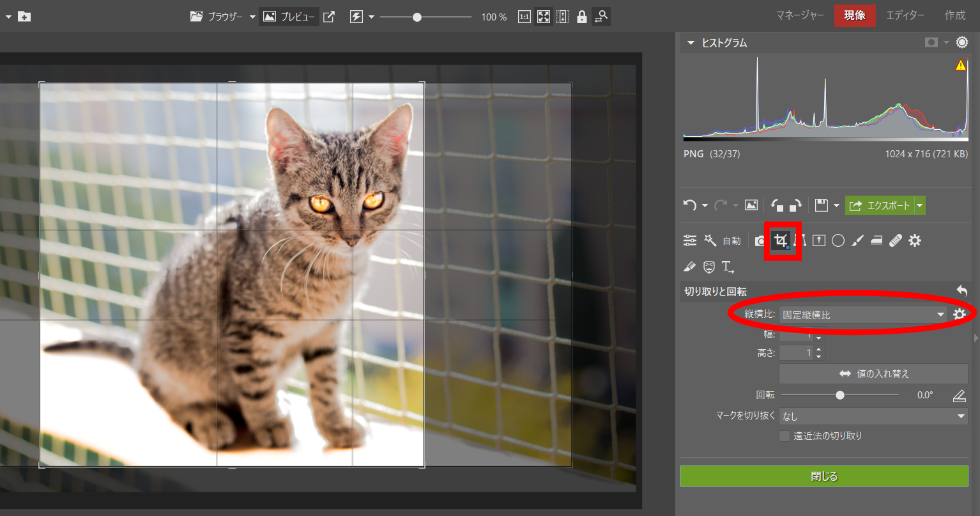Click the green 閉じる button

(x=824, y=476)
